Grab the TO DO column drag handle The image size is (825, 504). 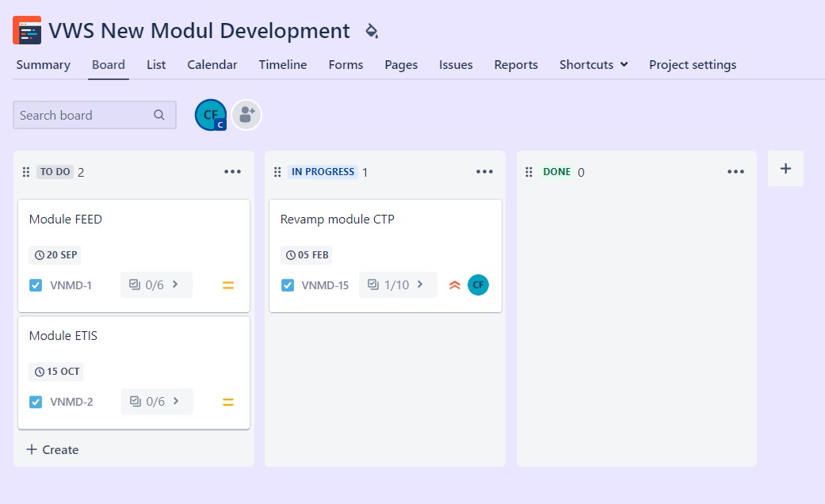(26, 172)
